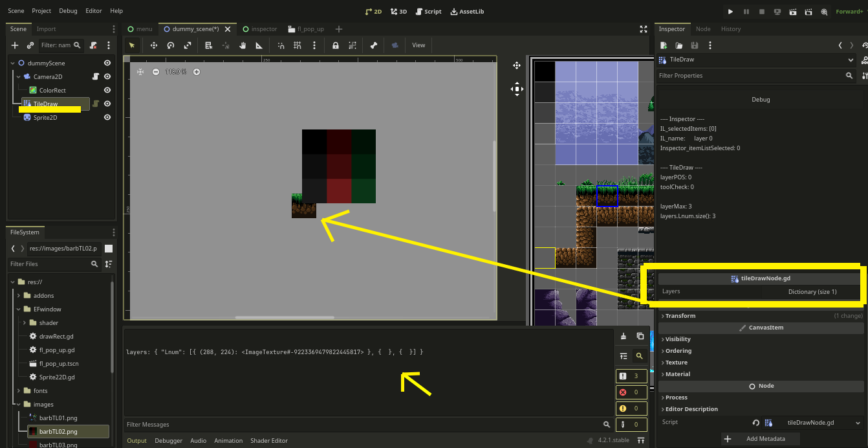Viewport: 868px width, 448px height.
Task: Open the Debug menu
Action: point(68,11)
